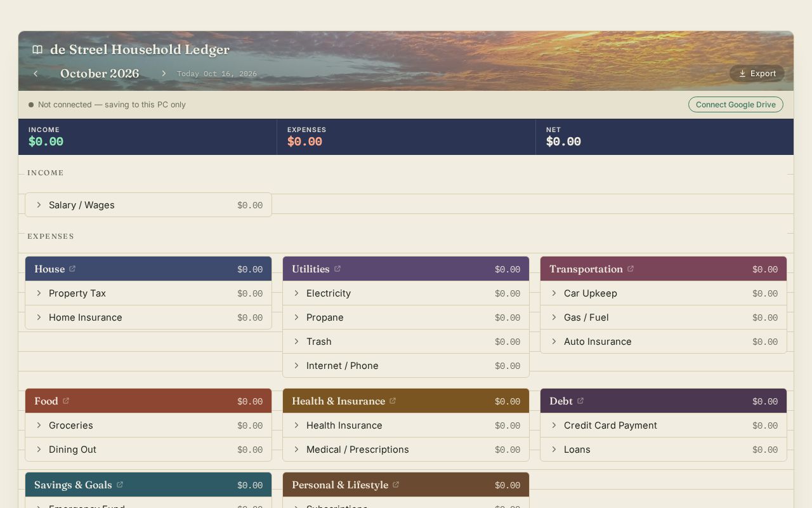Click the Today Oct 16, 2026 label
This screenshot has width=812, height=508.
tap(217, 74)
